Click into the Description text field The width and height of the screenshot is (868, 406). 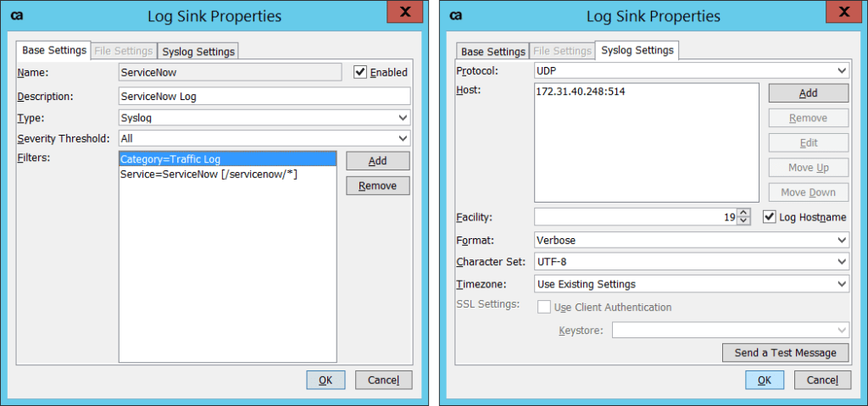coord(264,97)
